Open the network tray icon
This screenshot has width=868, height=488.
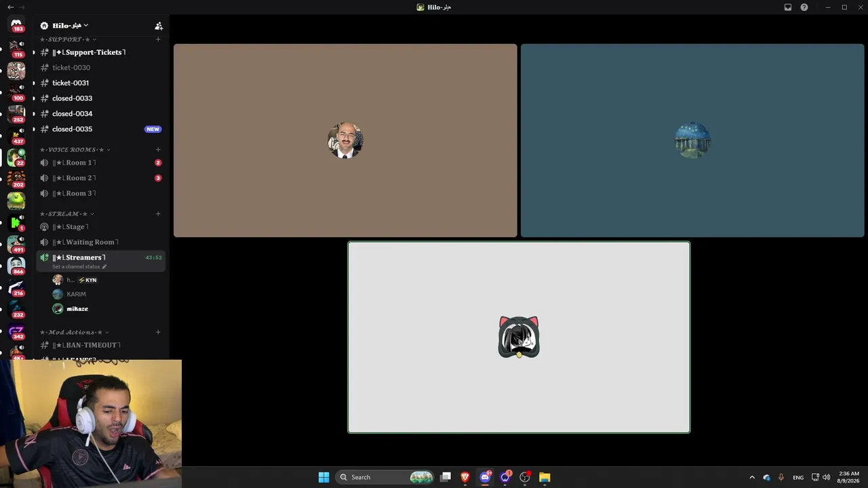coord(815,477)
